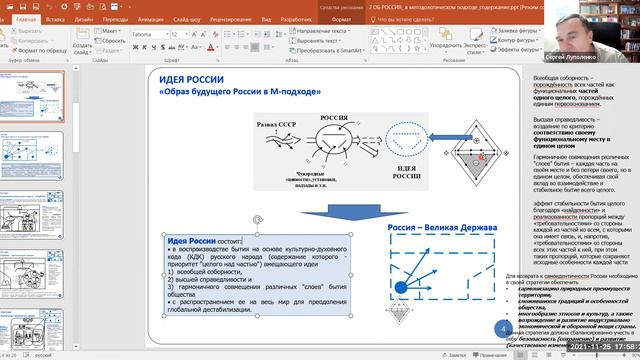Switch to the Главная (Home) tab
The image size is (640, 360).
(26, 19)
